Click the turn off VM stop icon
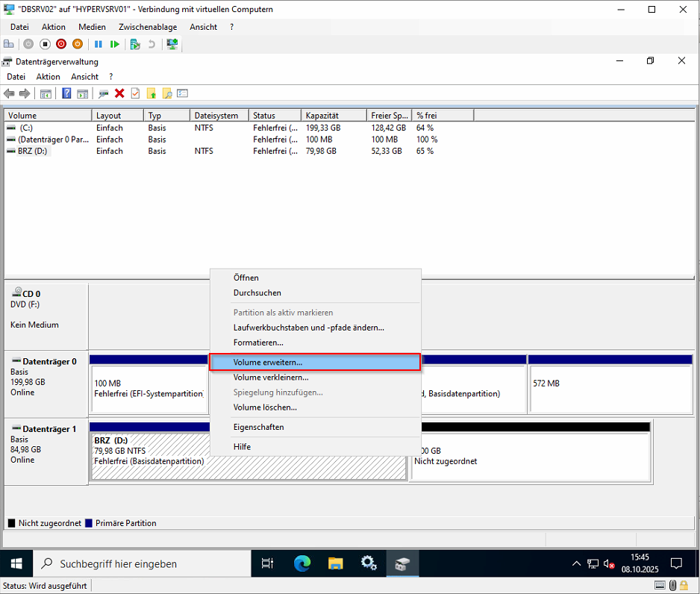The image size is (700, 594). [x=45, y=44]
